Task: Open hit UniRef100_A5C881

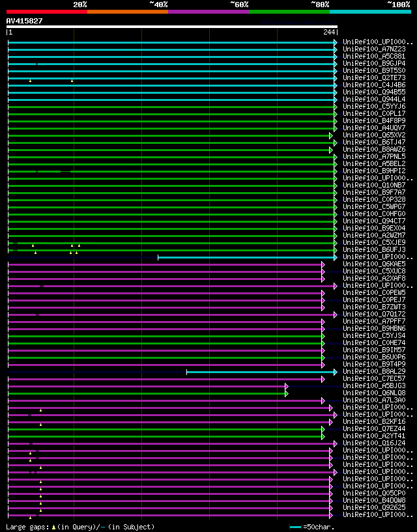Action: coord(374,56)
